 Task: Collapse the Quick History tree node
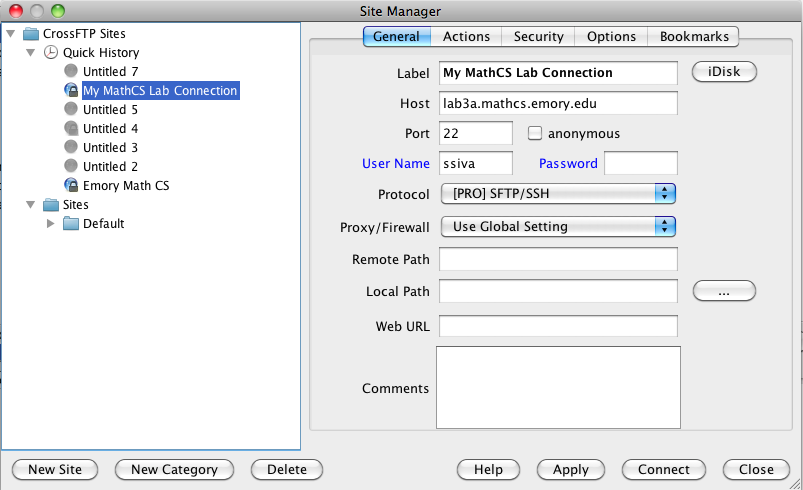point(31,52)
